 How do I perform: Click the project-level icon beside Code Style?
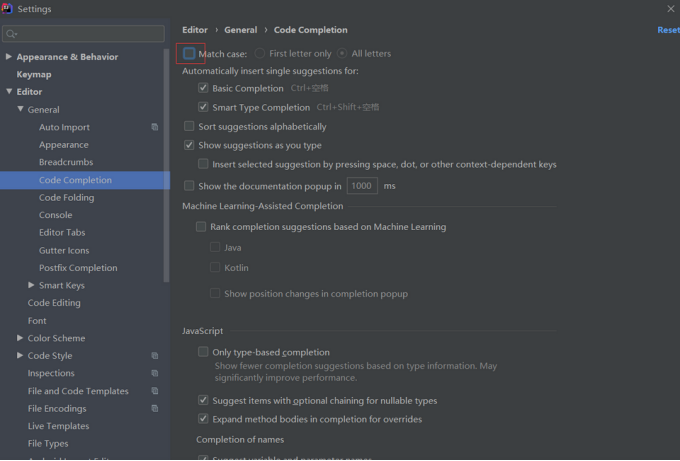pyautogui.click(x=155, y=356)
